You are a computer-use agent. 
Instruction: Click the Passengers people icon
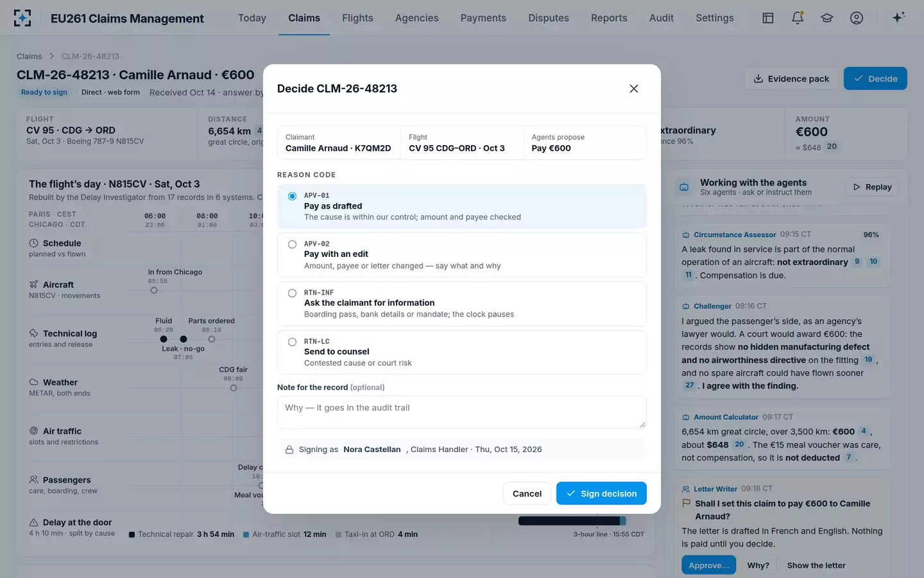click(x=34, y=480)
